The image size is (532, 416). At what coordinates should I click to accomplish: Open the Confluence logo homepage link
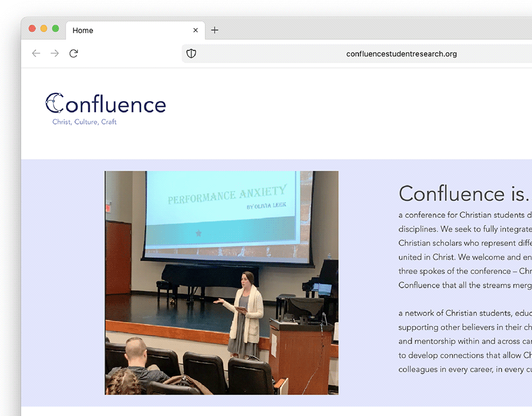click(106, 103)
